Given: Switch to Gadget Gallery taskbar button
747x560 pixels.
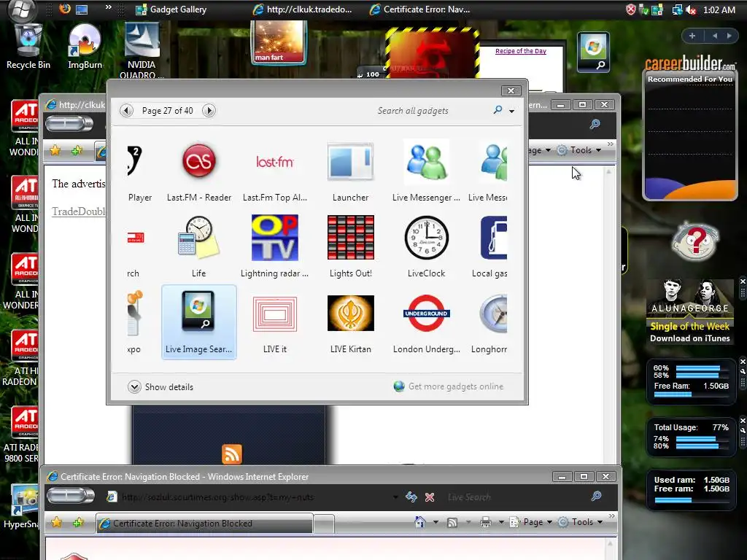Looking at the screenshot, I should click(171, 9).
